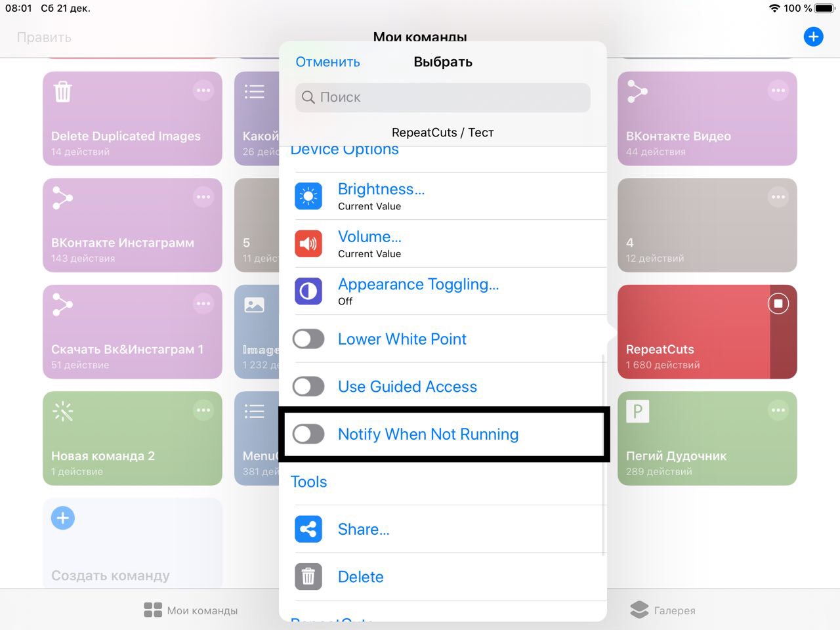The height and width of the screenshot is (630, 840).
Task: Tap the trash icon on Delete Duplicated Images
Action: point(63,91)
